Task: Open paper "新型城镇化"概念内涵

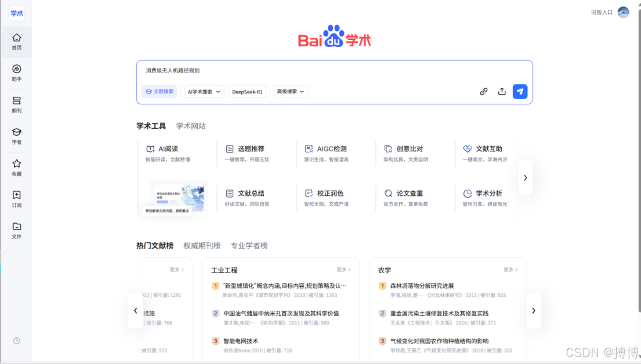Action: (x=284, y=286)
